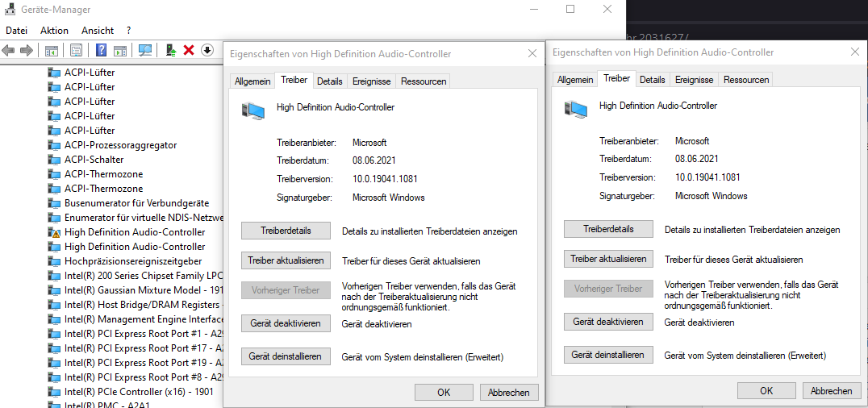Click icon beside Intel(R) 200 Series Chipset Family LPC
This screenshot has height=408, width=868.
[54, 276]
